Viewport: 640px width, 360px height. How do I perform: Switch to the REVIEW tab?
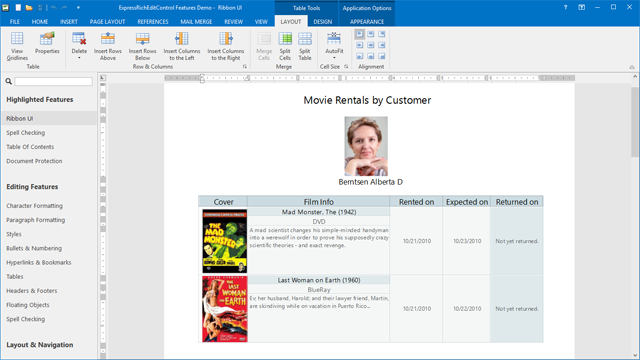tap(233, 22)
